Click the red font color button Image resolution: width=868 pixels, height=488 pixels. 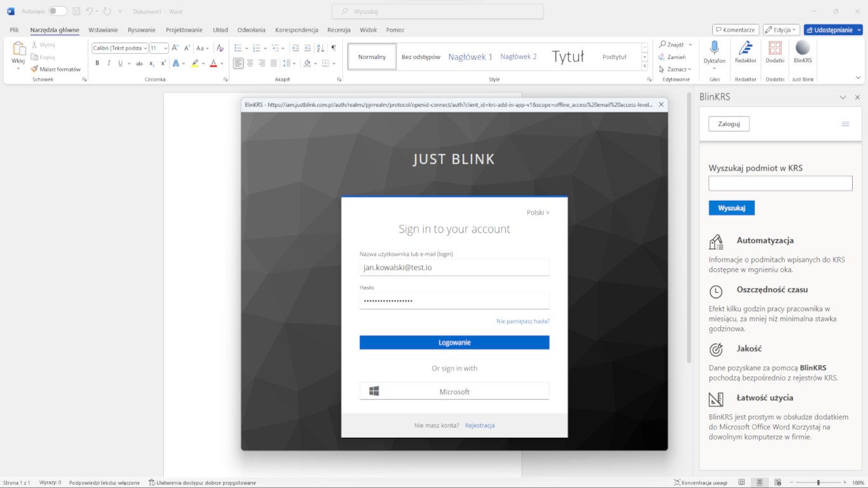[214, 63]
